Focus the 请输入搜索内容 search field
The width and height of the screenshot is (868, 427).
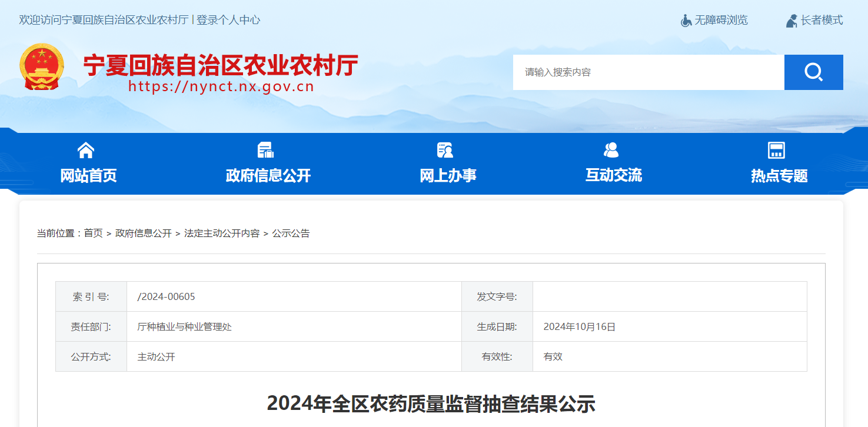(648, 72)
